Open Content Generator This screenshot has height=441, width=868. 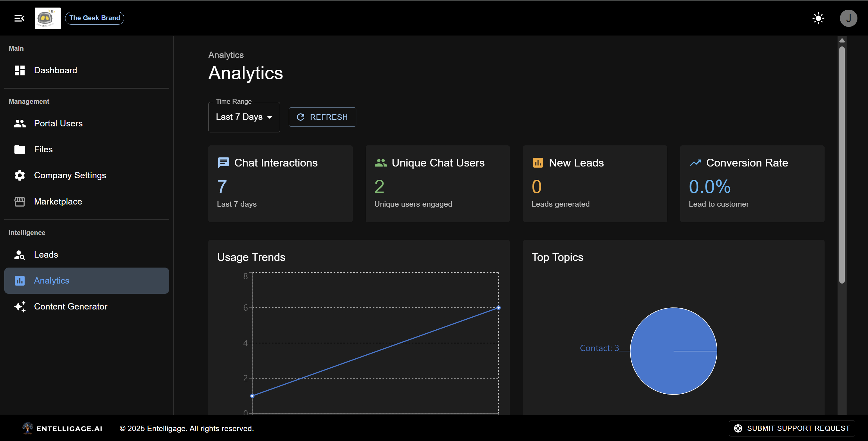pos(87,306)
